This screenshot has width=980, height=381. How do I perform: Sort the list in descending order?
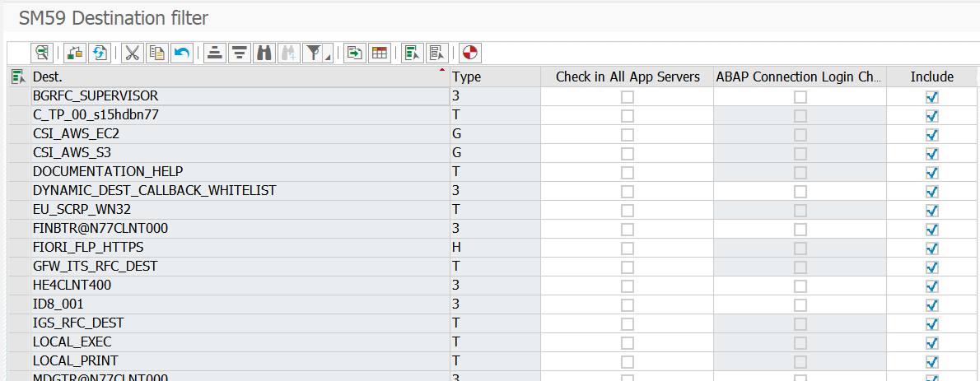[x=239, y=53]
